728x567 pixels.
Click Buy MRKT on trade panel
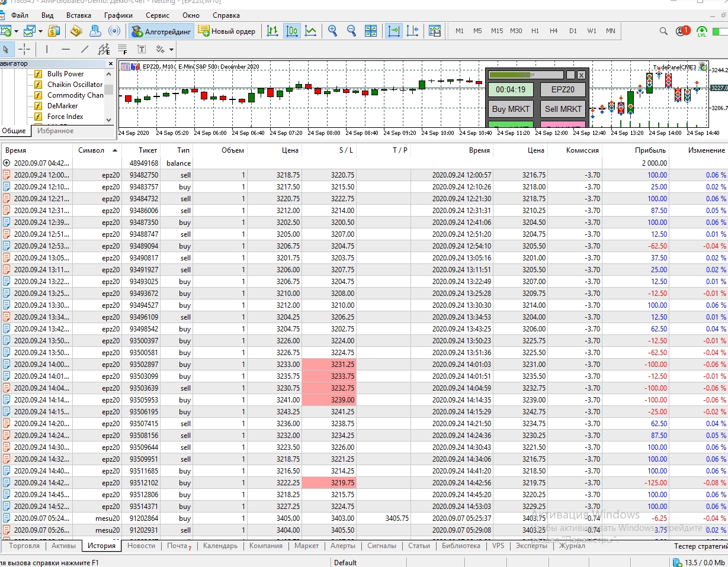(x=511, y=109)
